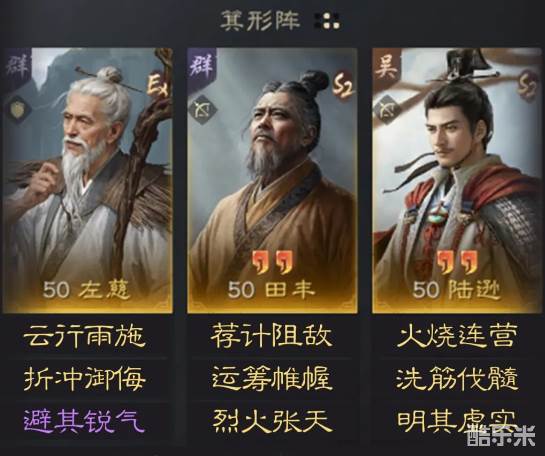Click the red awakening marks on 田丰's card
Viewport: 545px width, 456px height.
click(272, 262)
